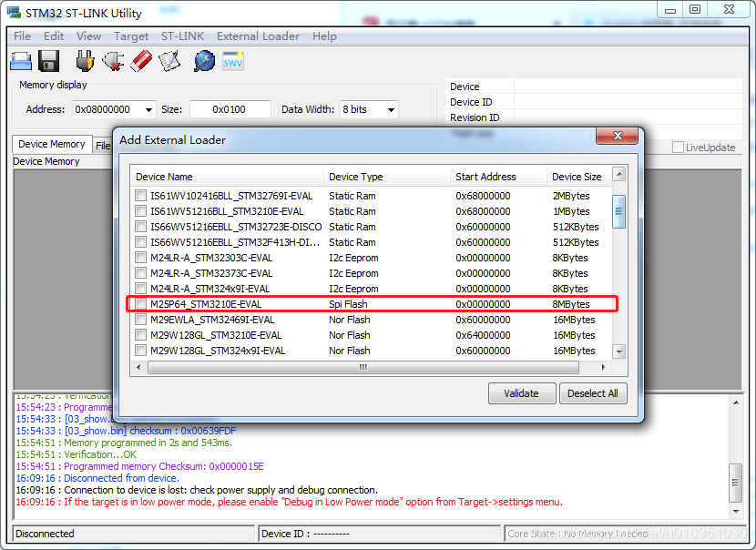Click the Full chip erase eraser icon
Viewport: 756px width, 550px height.
(x=141, y=61)
